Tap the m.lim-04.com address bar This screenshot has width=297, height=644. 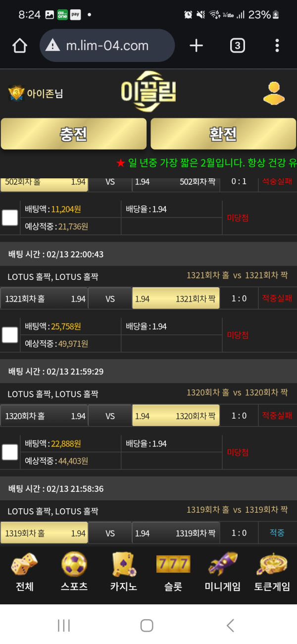[x=107, y=46]
